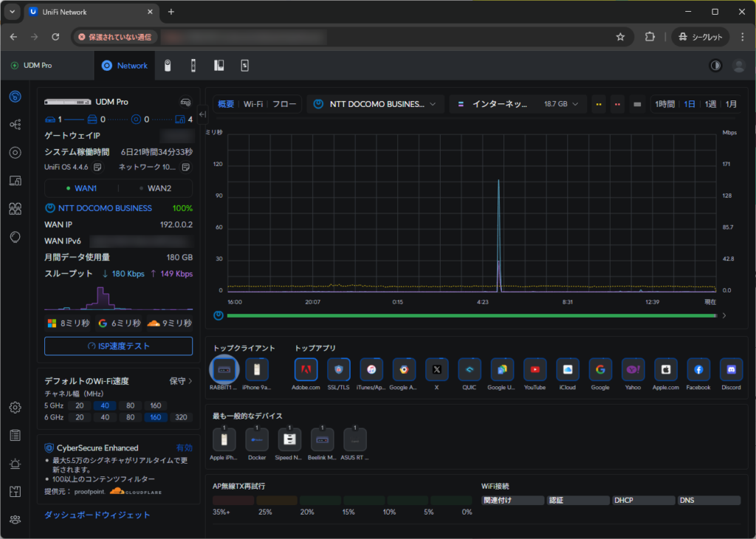The image size is (756, 539).
Task: Expand the NTT DOCOMO BUSINESS dropdown above the chart
Action: tap(377, 104)
